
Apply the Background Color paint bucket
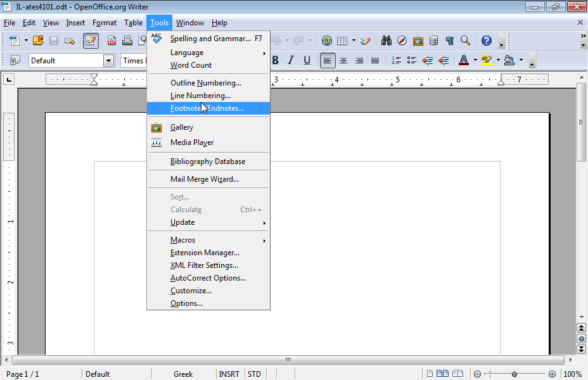(509, 60)
